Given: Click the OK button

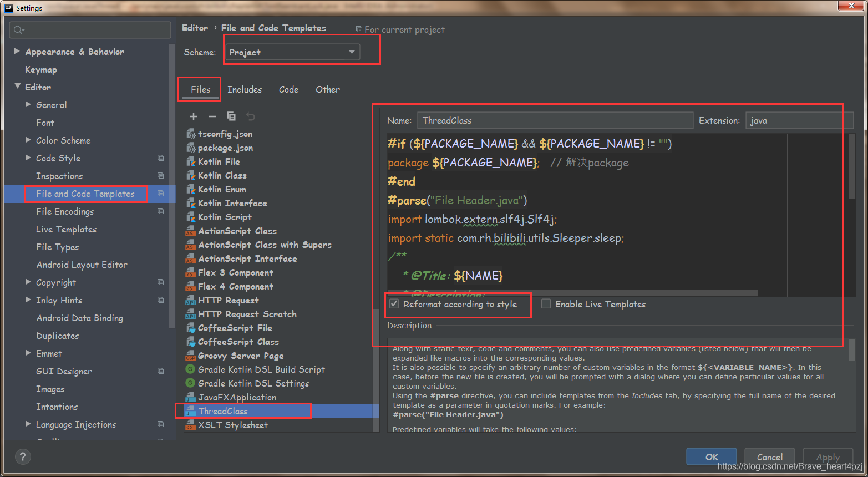Looking at the screenshot, I should tap(712, 457).
